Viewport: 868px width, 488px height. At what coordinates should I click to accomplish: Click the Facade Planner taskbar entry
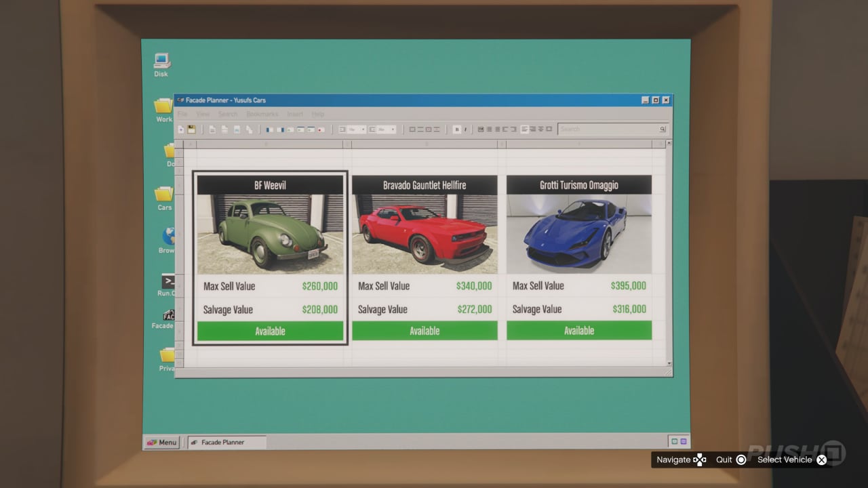click(226, 443)
